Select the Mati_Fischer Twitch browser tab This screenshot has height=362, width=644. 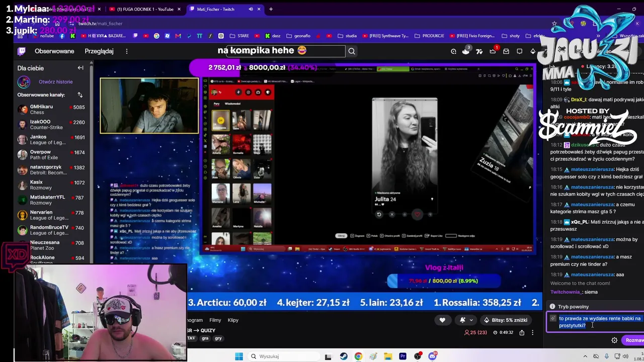(225, 9)
